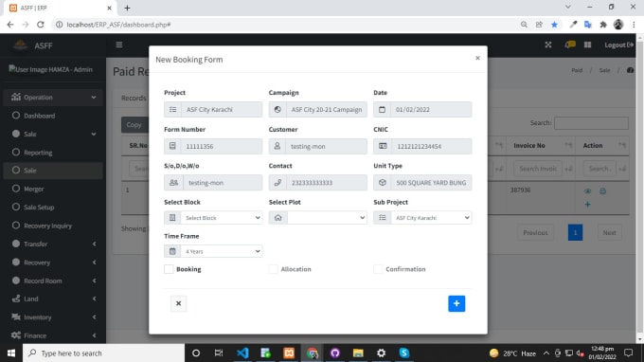Open Recovery Inquiry in the sidebar

pos(47,226)
